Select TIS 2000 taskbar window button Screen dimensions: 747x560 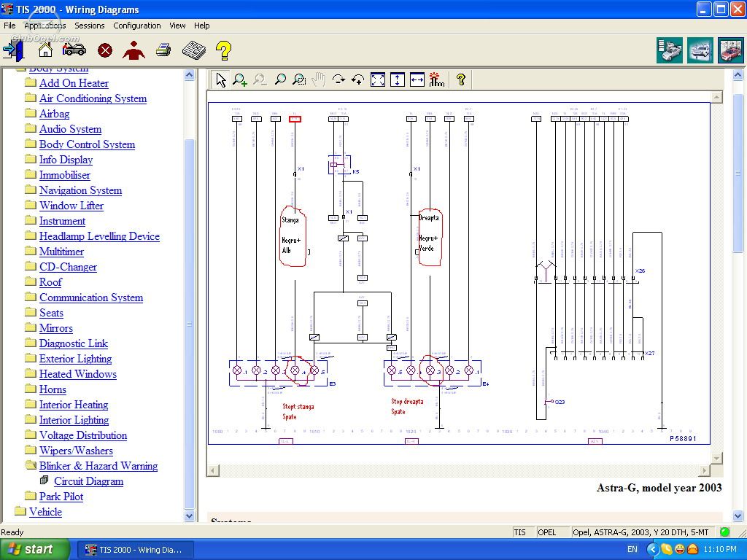pos(136,550)
